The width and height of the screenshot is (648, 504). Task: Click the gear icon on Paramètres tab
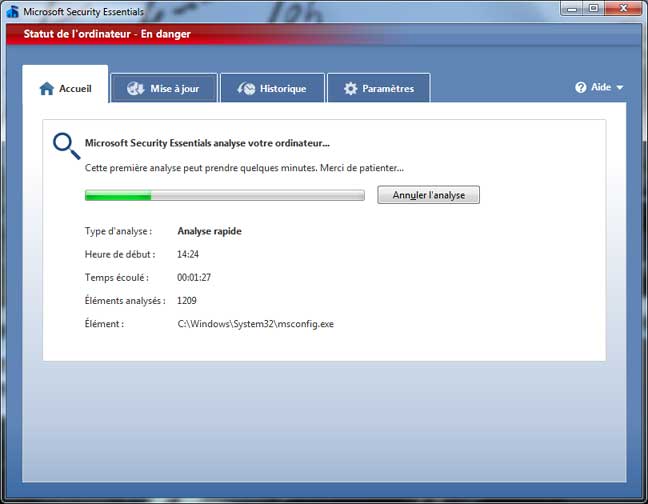click(350, 88)
